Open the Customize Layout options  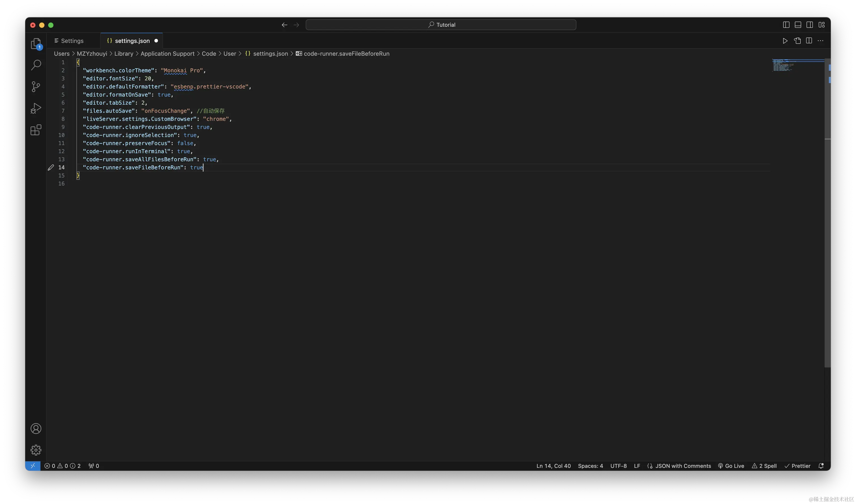point(822,24)
